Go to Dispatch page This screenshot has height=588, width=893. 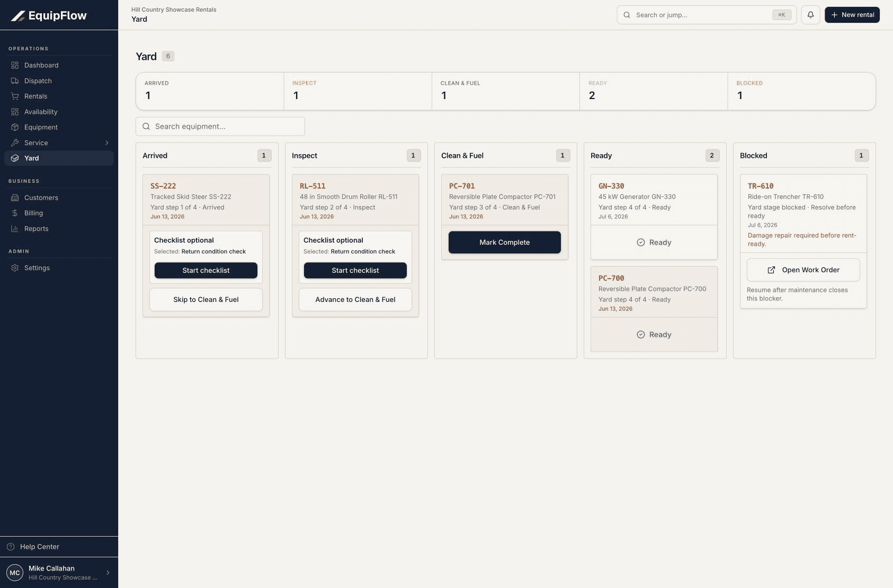pos(59,81)
